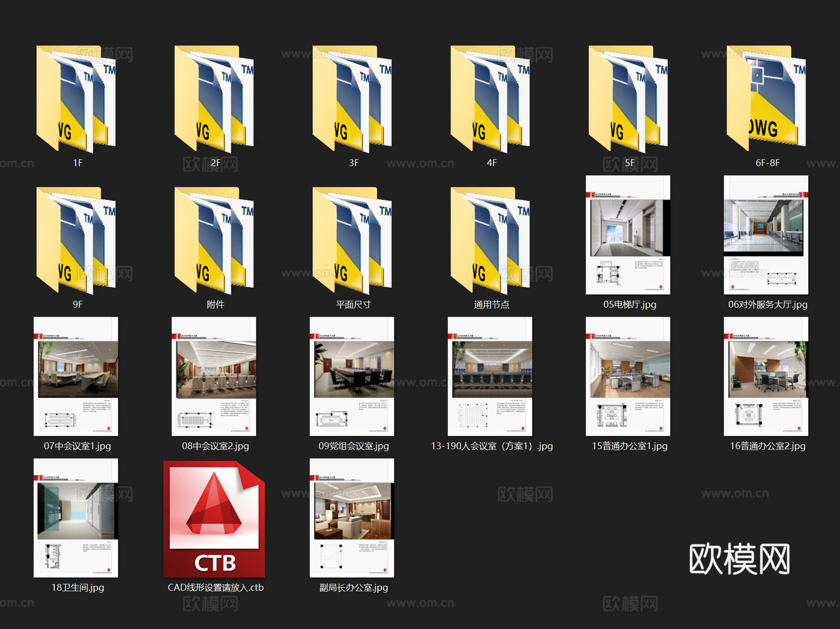The height and width of the screenshot is (629, 840).
Task: Open the 副局长办公室.jpg thumbnail
Action: pos(352,518)
